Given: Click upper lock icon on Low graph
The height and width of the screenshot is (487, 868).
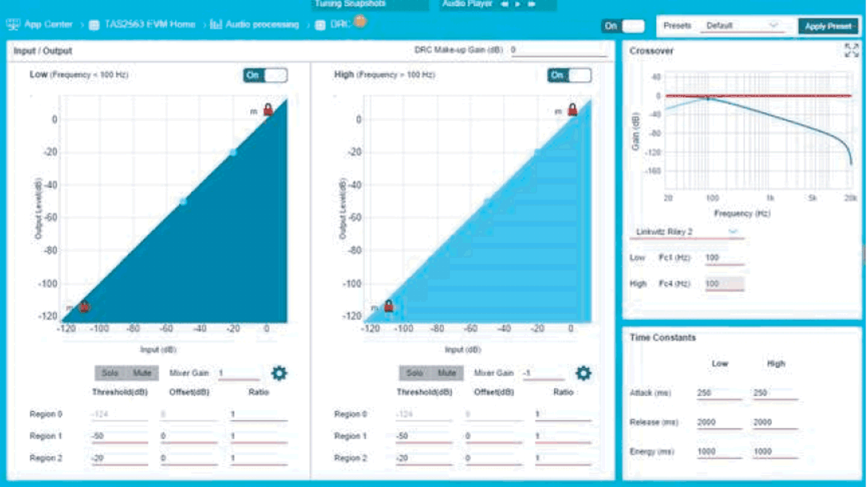Looking at the screenshot, I should (268, 109).
